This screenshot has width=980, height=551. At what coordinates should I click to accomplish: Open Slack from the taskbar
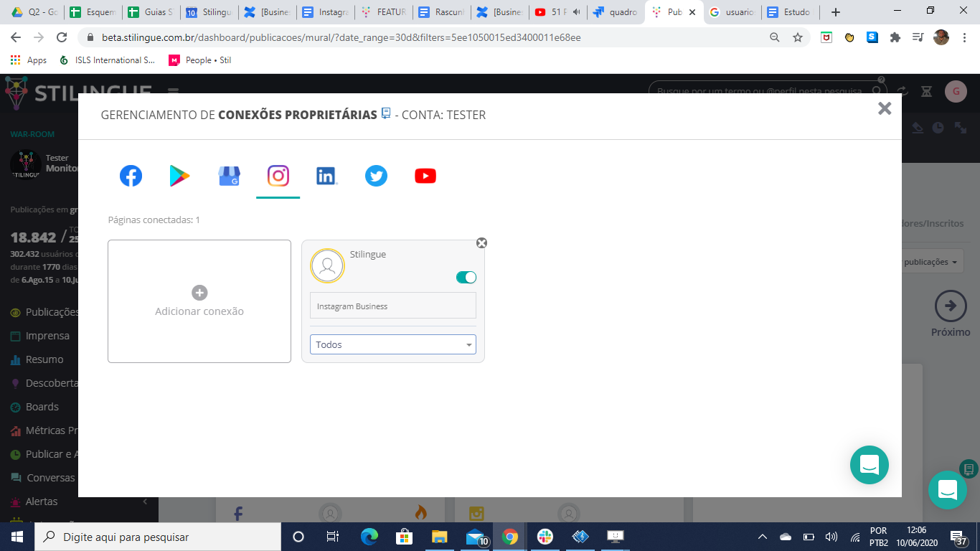point(545,537)
